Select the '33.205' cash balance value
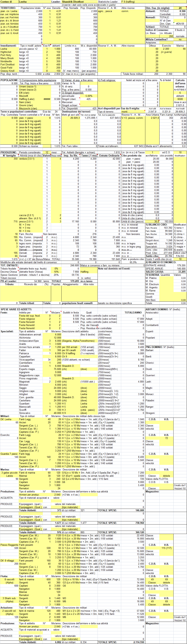 point(182,272)
